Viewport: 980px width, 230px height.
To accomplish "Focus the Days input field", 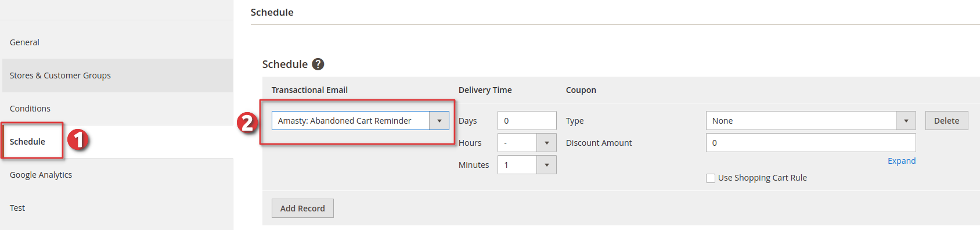I will click(527, 121).
